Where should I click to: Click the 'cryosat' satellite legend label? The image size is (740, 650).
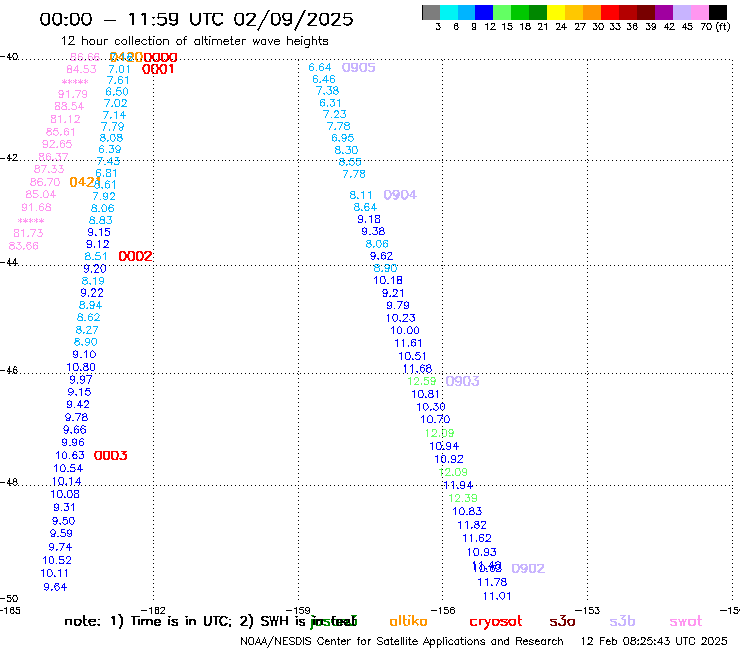[496, 622]
